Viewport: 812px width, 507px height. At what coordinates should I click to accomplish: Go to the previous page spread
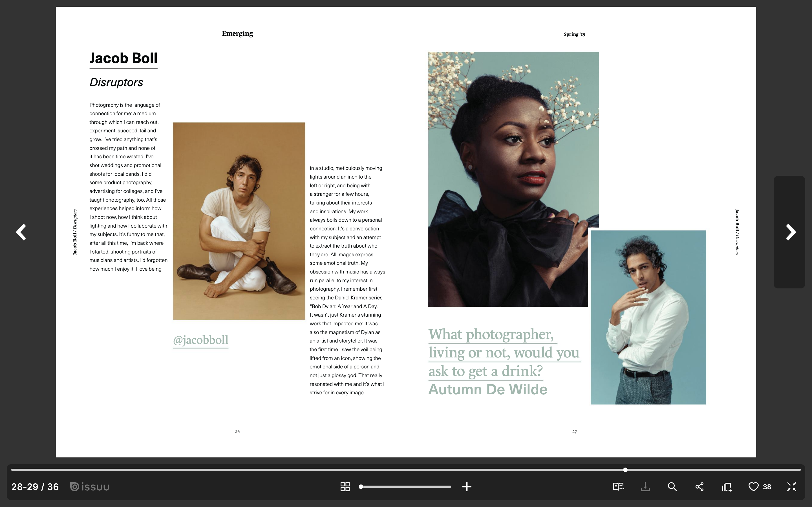point(21,232)
